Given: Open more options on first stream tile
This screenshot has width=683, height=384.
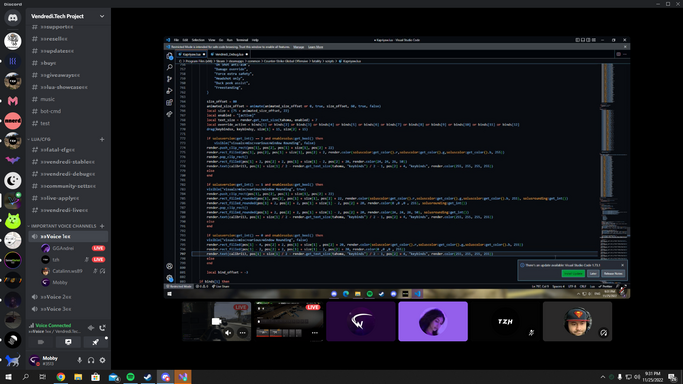Looking at the screenshot, I should coord(243,333).
